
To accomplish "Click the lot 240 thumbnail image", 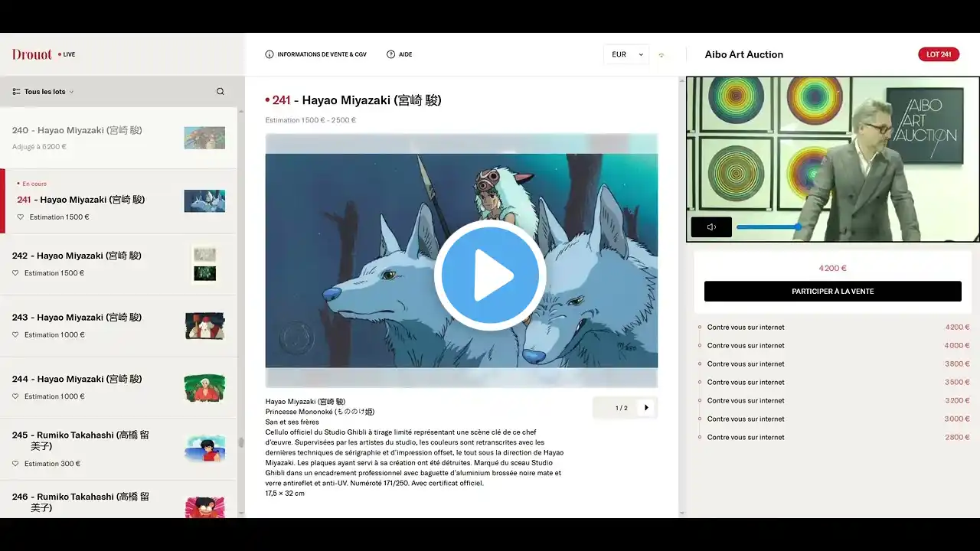I will pyautogui.click(x=204, y=138).
